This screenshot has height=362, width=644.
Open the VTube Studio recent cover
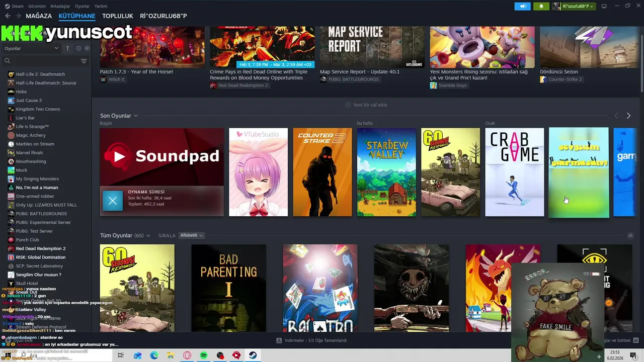coord(258,172)
